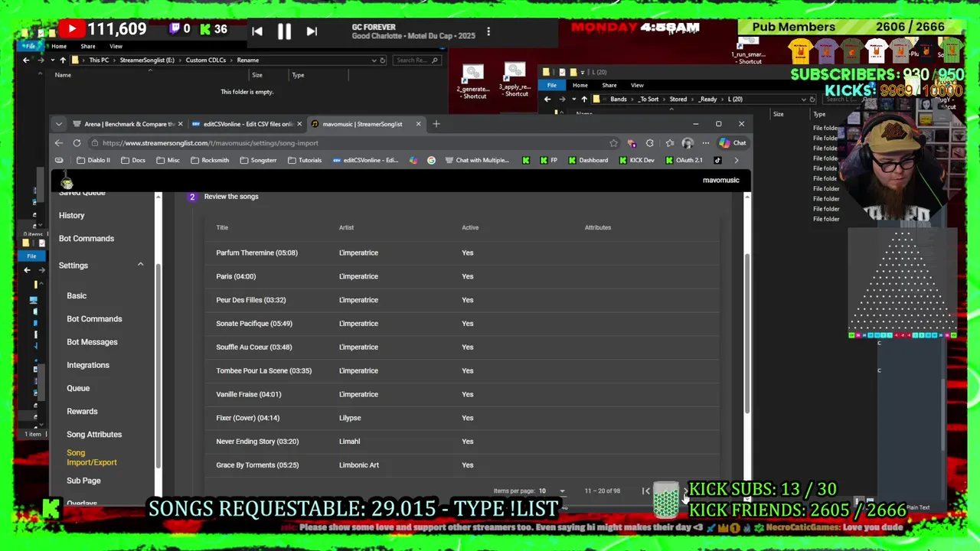Open the Google bookmark icon

click(431, 161)
